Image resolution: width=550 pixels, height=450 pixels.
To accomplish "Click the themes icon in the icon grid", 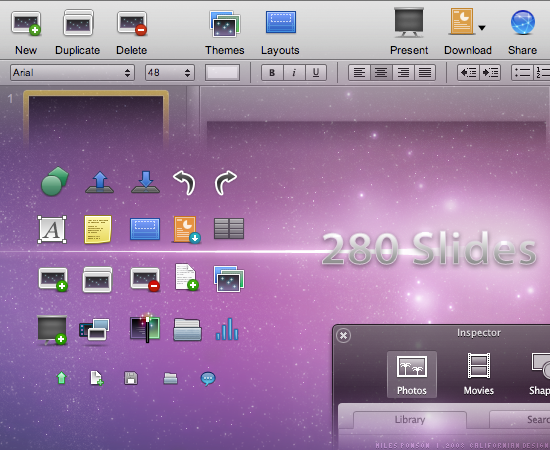I will point(229,279).
